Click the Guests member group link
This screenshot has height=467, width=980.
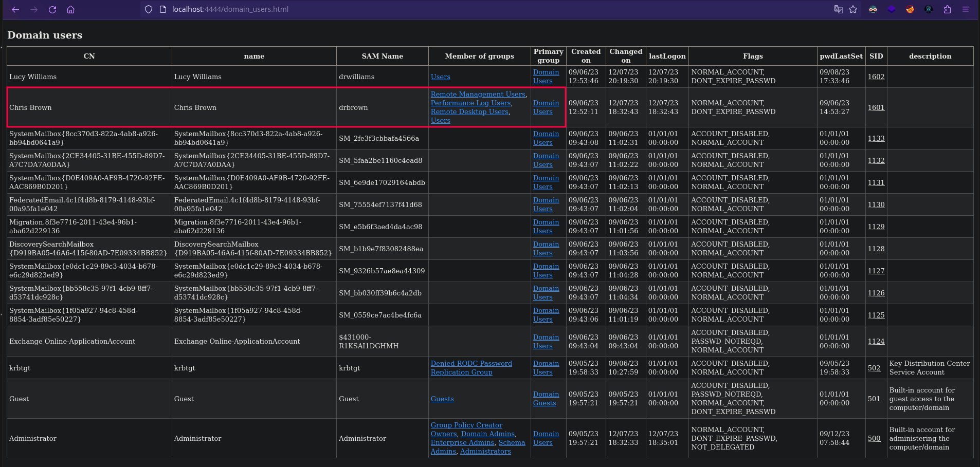[442, 399]
